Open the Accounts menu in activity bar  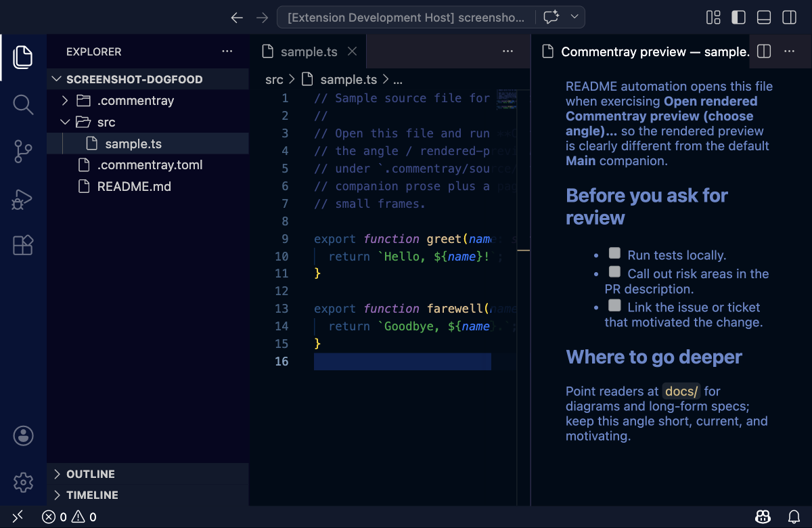[23, 435]
